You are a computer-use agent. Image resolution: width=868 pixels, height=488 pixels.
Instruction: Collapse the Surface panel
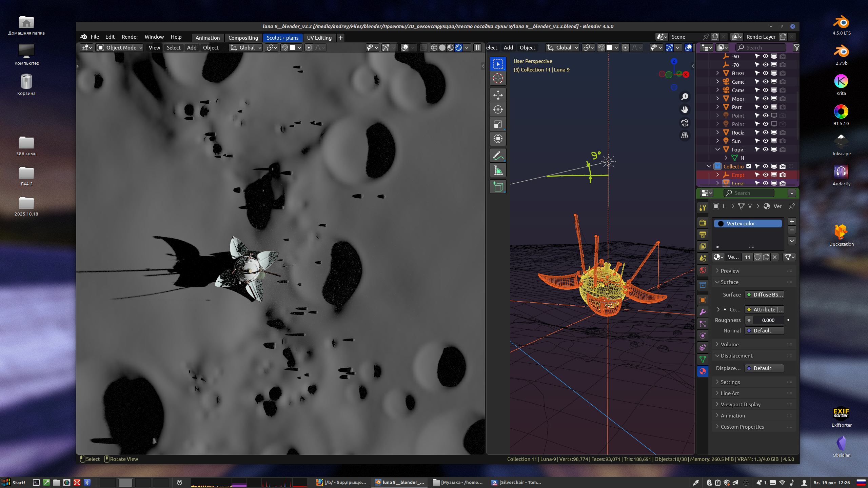[729, 282]
